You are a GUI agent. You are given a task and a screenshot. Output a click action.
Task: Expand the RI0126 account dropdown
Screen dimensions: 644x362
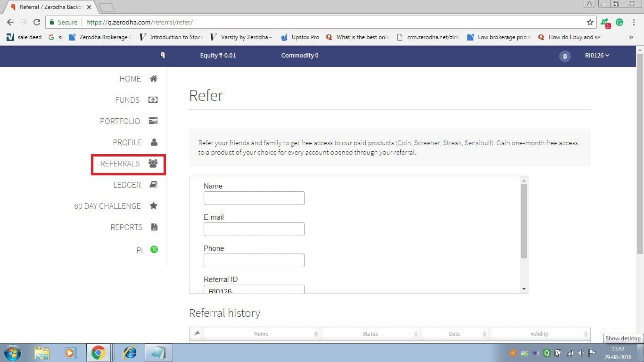click(x=597, y=55)
